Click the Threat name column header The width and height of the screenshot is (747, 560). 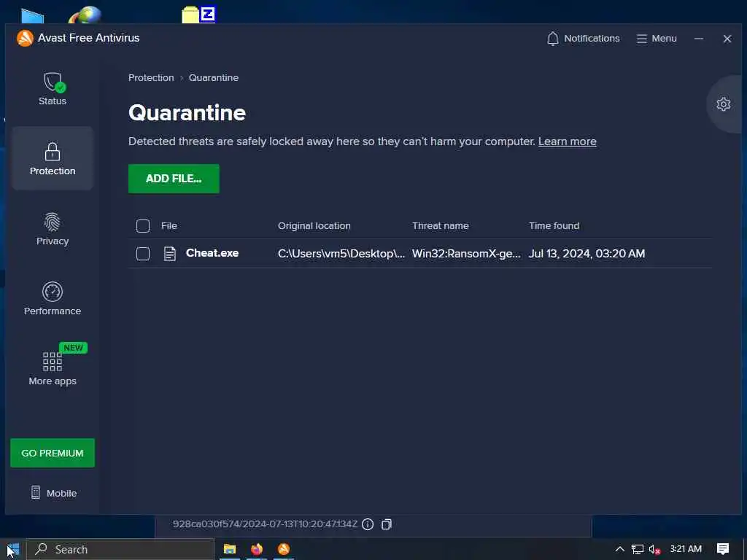pos(440,226)
